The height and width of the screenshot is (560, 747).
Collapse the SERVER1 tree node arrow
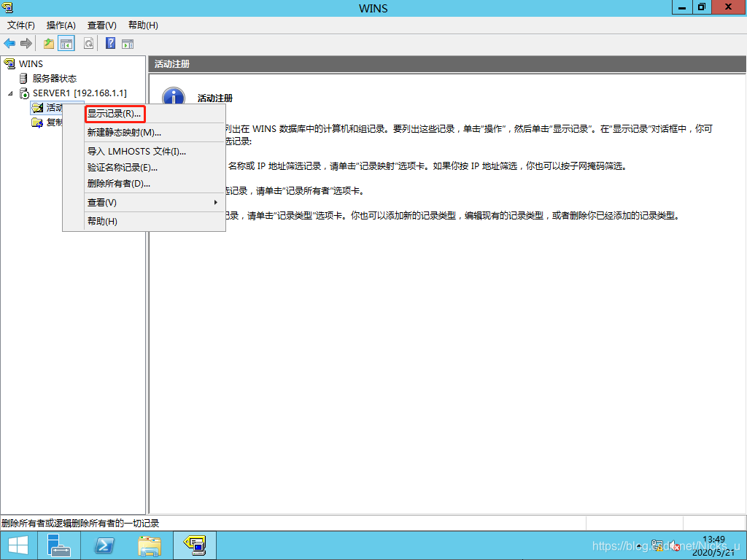tap(10, 93)
